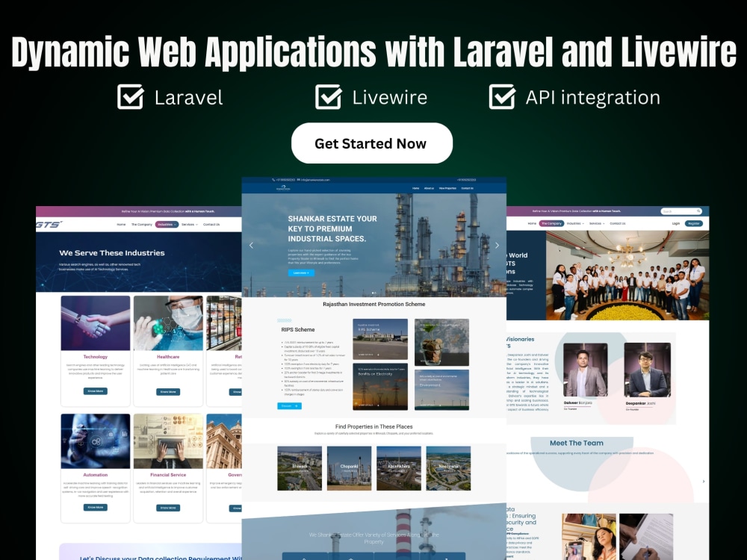Click the Login link in right mockup
The width and height of the screenshot is (747, 560).
click(676, 223)
